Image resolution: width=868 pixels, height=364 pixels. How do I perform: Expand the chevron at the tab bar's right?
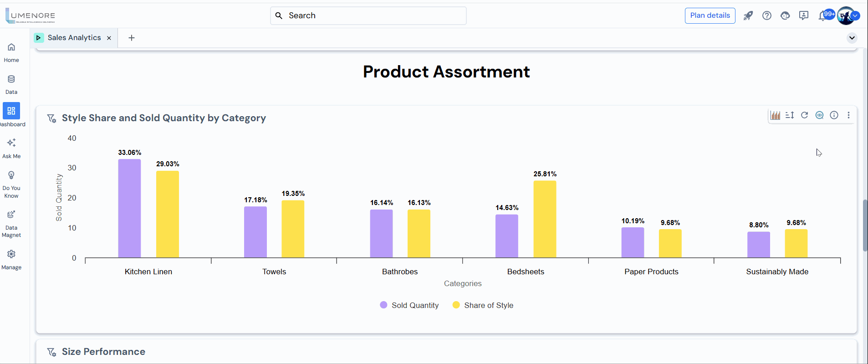[x=852, y=38]
